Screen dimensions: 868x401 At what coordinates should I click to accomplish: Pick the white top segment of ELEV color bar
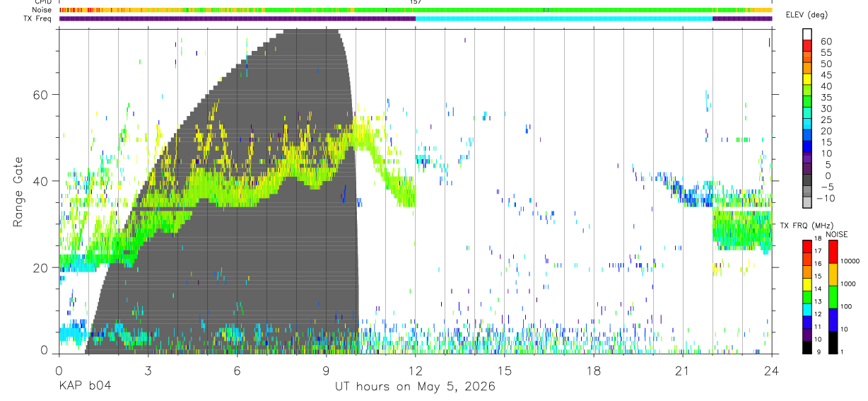[x=807, y=34]
